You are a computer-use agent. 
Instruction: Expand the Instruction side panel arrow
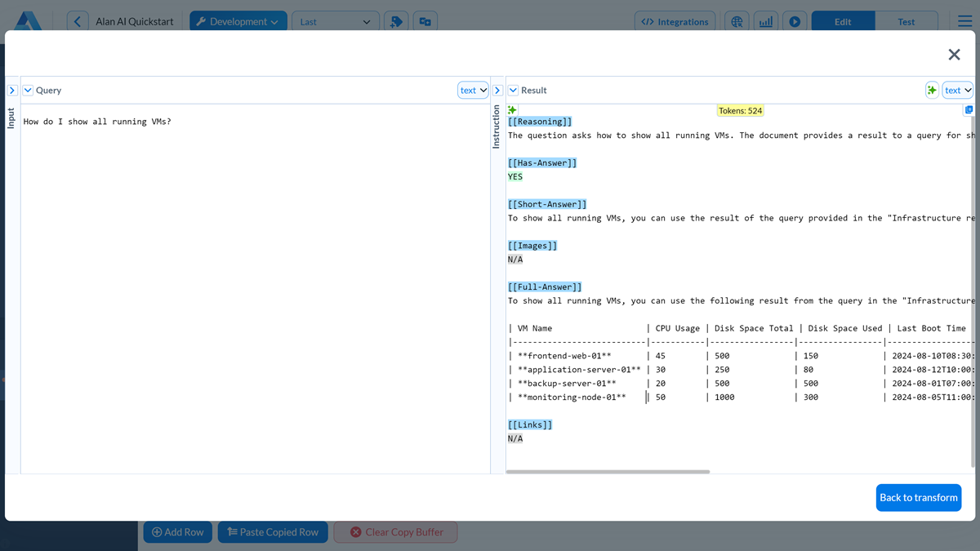pos(497,91)
